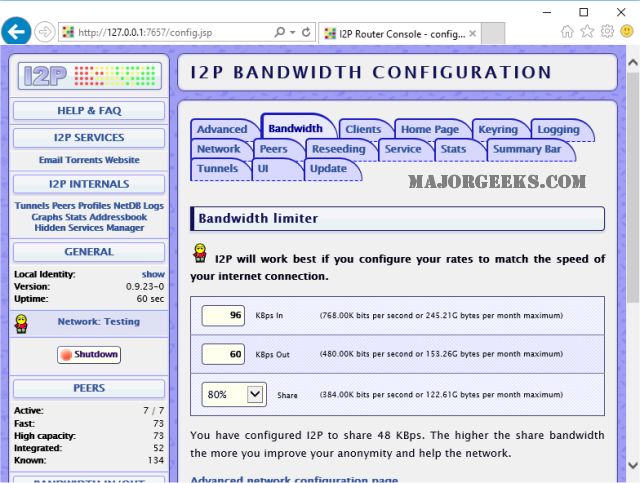Open the Profiles internals link

pos(94,206)
